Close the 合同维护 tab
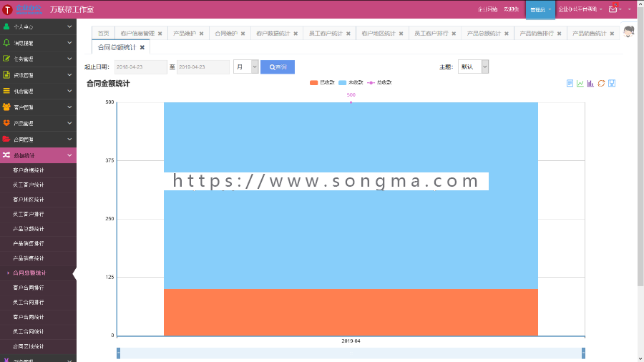 pyautogui.click(x=243, y=34)
